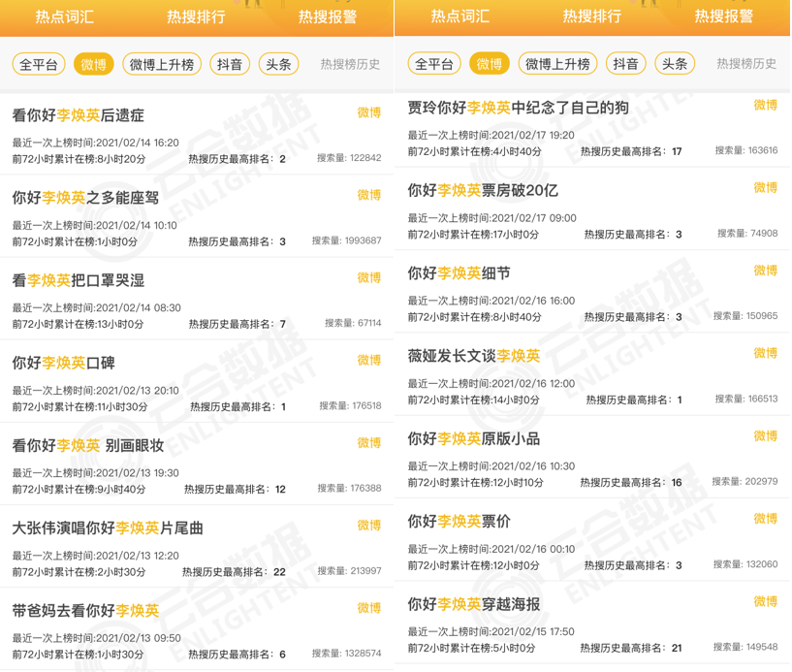Tap 微博 tag on 贾玲纪念自己的狗 row
This screenshot has height=672, width=792.
766,105
